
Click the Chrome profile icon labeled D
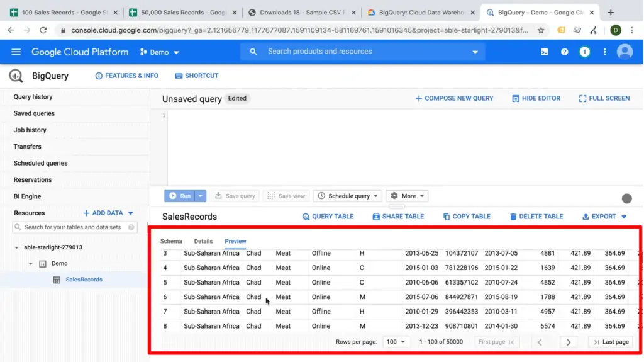pyautogui.click(x=616, y=30)
